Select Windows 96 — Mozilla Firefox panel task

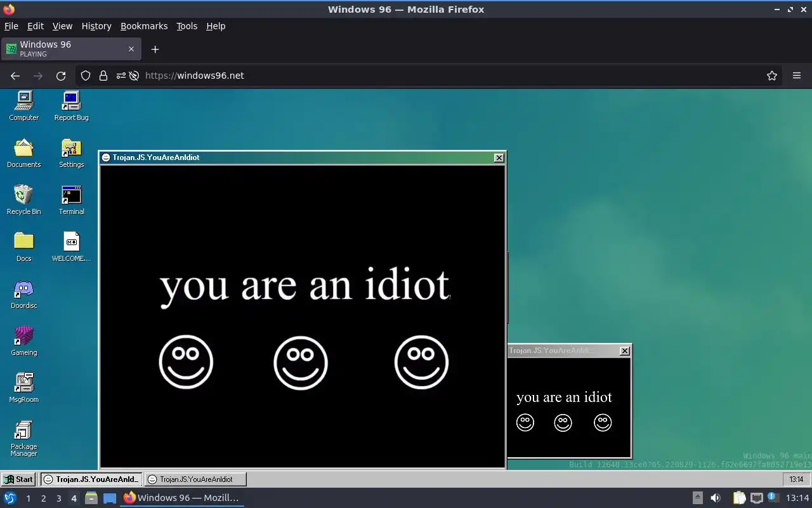(x=182, y=498)
